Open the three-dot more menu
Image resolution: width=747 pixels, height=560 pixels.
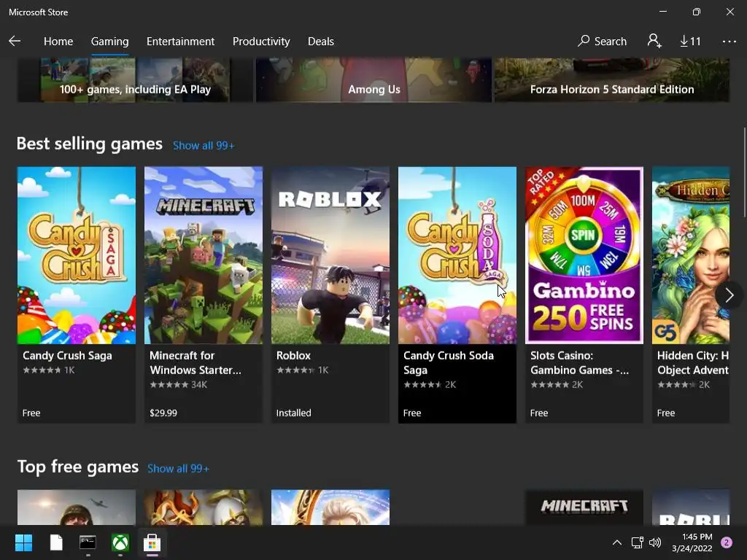(x=729, y=42)
